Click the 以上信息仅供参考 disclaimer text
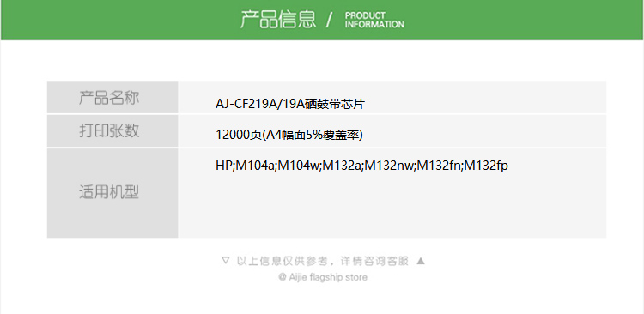The width and height of the screenshot is (644, 314). coord(283,261)
